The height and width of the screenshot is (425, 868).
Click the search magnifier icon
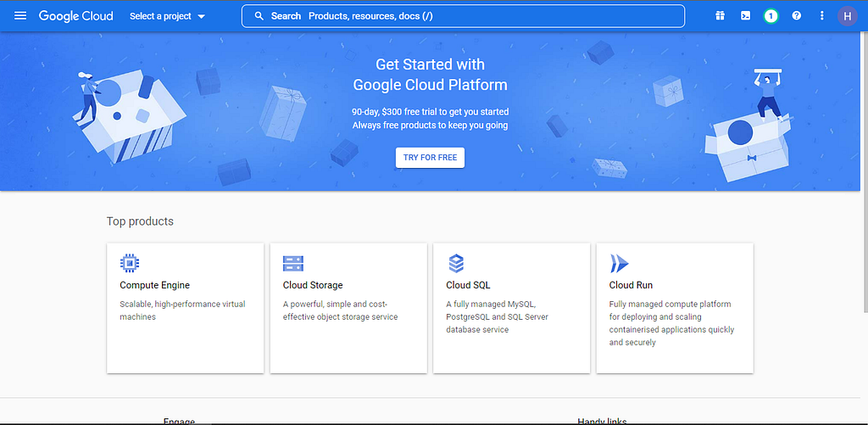click(259, 16)
